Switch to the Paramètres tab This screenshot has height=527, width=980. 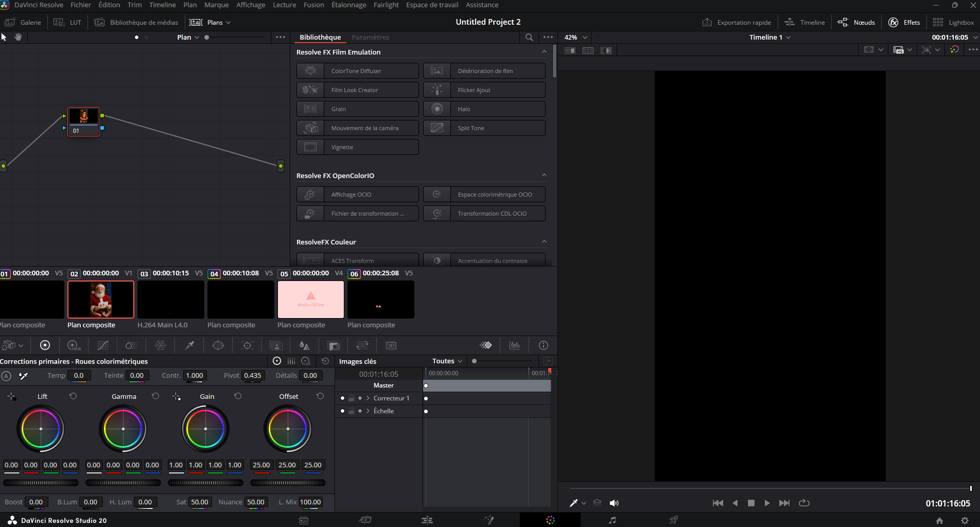[x=370, y=37]
